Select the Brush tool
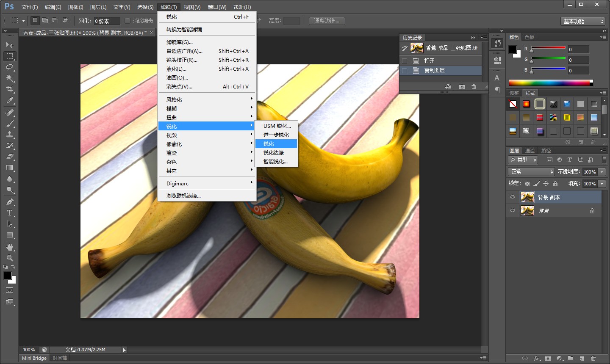This screenshot has width=610, height=364. [x=10, y=124]
